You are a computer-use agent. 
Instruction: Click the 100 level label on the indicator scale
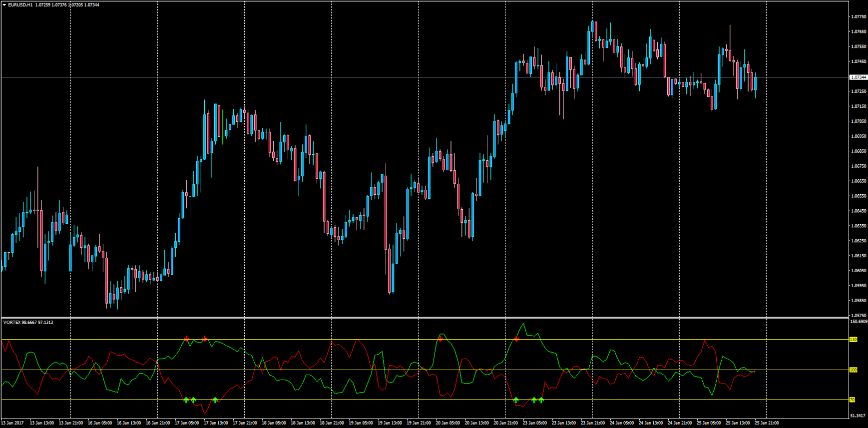pos(853,370)
